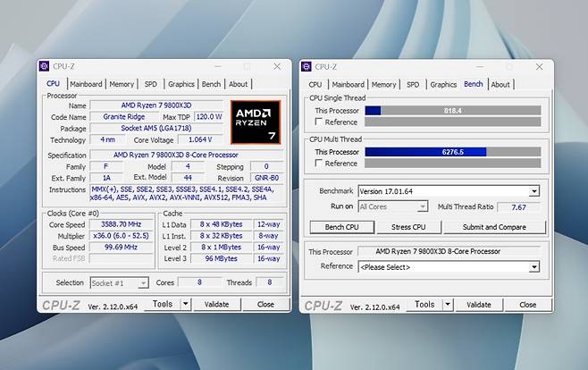Enable the Single Thread Reference checkbox
The image size is (588, 370).
(319, 122)
